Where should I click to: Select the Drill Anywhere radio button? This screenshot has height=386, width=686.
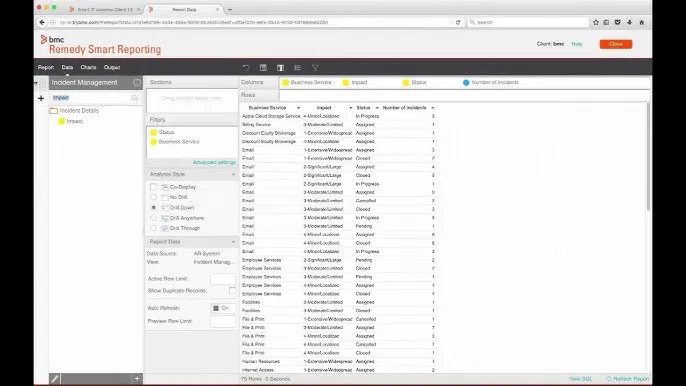tap(153, 218)
